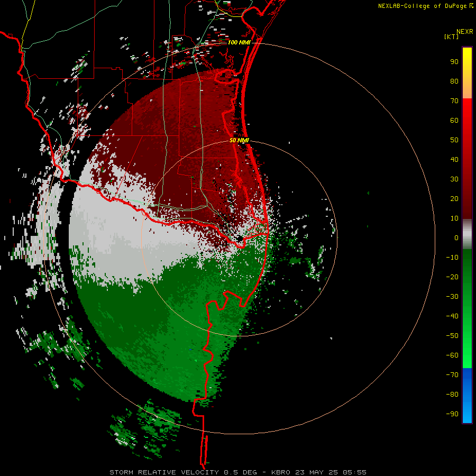Click the -70 value on velocity scale
This screenshot has height=476, width=476.
[452, 375]
